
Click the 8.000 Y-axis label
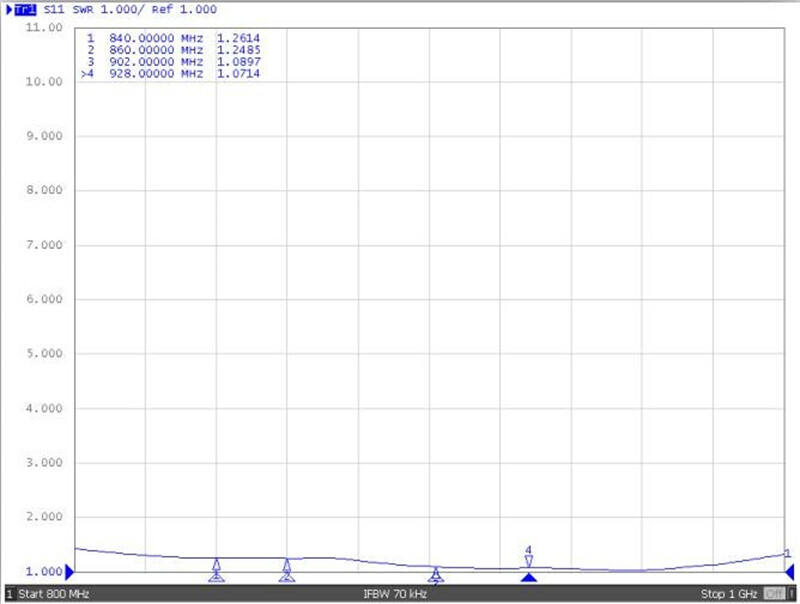coord(44,190)
